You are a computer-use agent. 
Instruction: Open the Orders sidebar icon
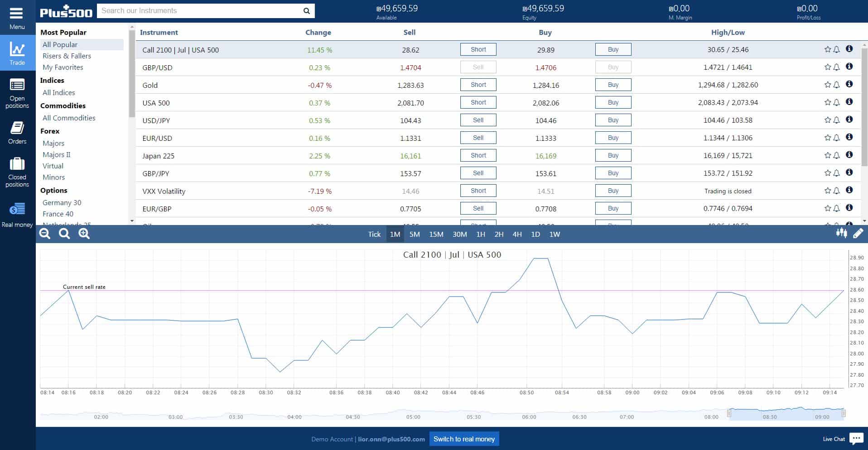pyautogui.click(x=17, y=128)
